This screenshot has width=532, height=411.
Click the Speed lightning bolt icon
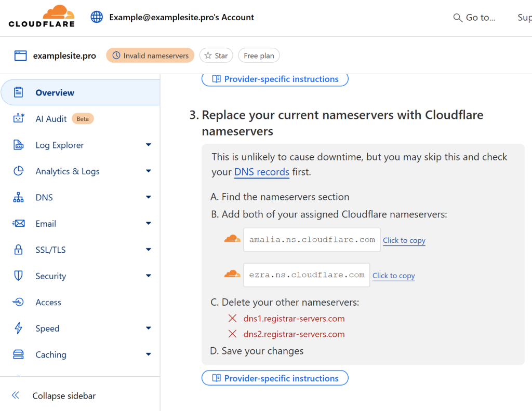coord(19,328)
